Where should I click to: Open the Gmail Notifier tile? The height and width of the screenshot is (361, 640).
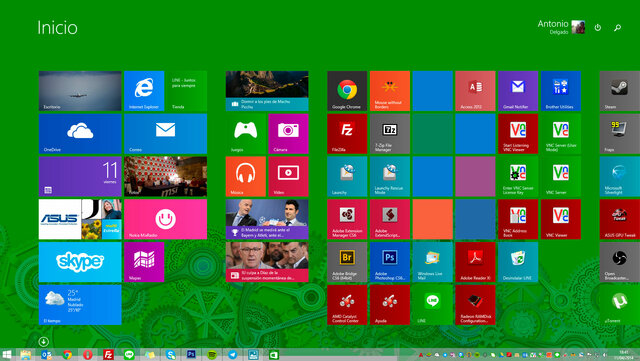518,91
